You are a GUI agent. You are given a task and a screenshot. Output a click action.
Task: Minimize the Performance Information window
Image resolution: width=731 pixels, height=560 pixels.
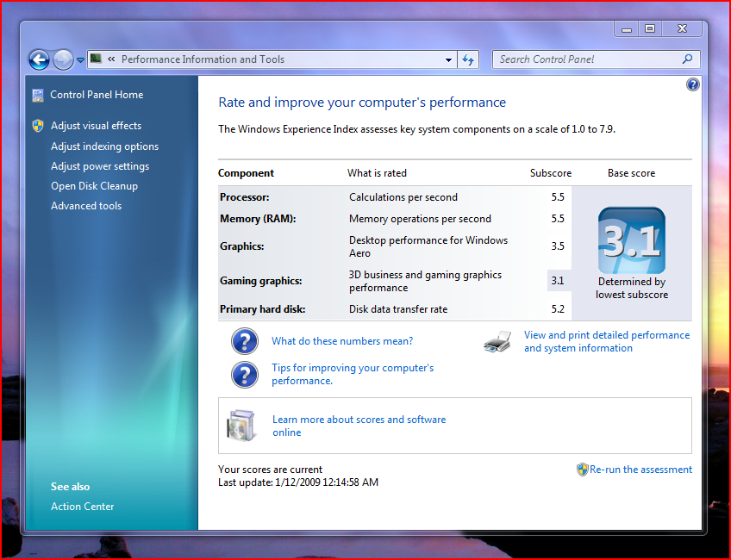tap(627, 29)
